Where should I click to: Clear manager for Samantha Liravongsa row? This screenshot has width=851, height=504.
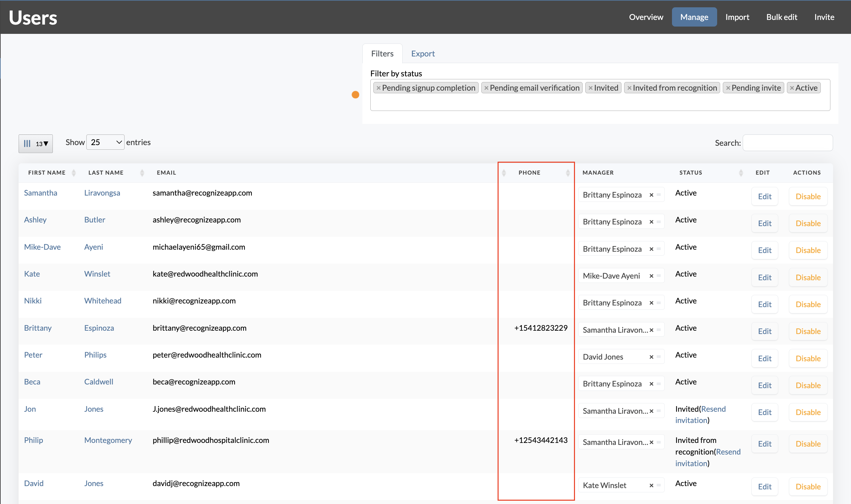pos(651,195)
